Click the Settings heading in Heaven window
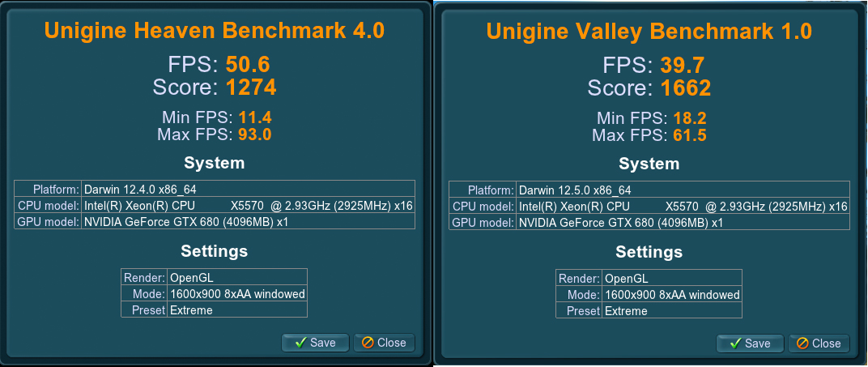 point(215,251)
